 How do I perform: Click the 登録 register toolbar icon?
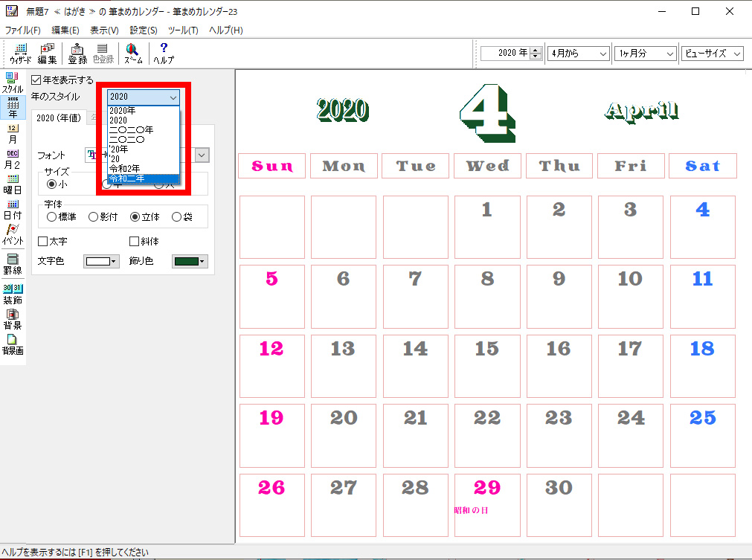[x=77, y=54]
